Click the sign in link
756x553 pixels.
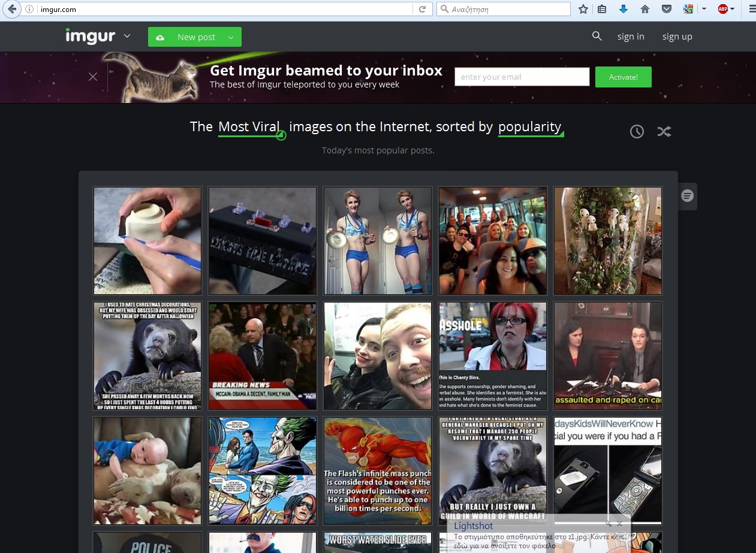[x=631, y=37]
